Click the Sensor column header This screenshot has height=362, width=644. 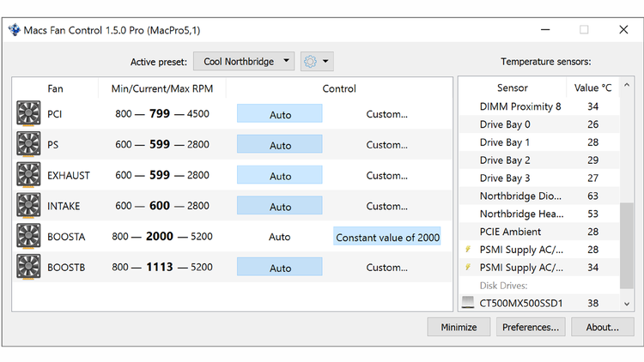pyautogui.click(x=512, y=87)
